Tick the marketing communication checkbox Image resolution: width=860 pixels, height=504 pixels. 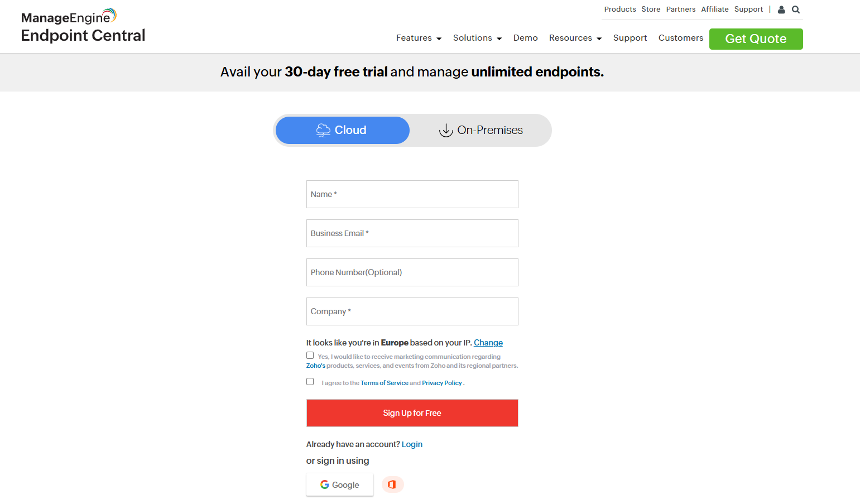(310, 356)
